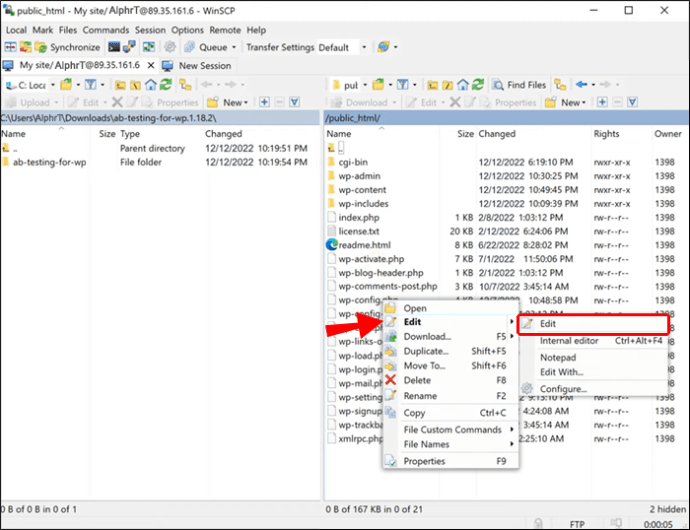Refresh the remote panel
This screenshot has width=690, height=530.
coord(478,85)
